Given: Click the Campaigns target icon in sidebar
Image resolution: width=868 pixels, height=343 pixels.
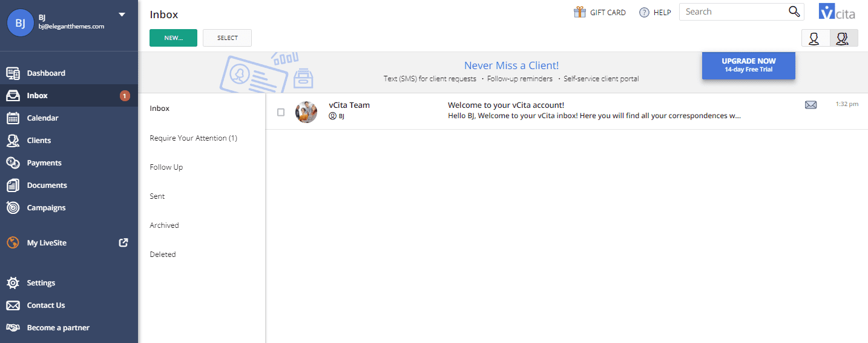Looking at the screenshot, I should pyautogui.click(x=13, y=208).
